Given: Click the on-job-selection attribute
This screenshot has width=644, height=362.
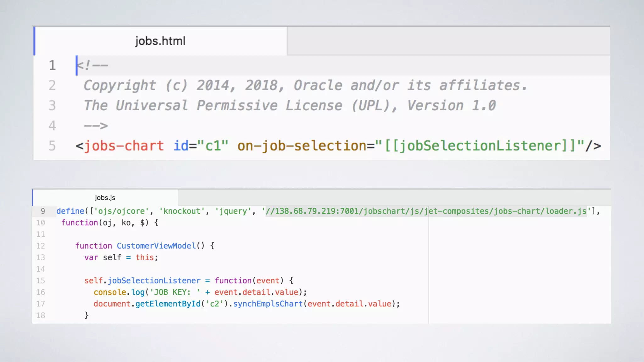Looking at the screenshot, I should (301, 146).
